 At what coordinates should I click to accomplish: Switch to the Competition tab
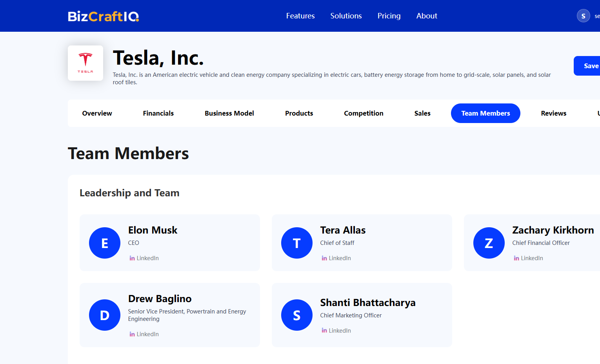click(x=364, y=113)
